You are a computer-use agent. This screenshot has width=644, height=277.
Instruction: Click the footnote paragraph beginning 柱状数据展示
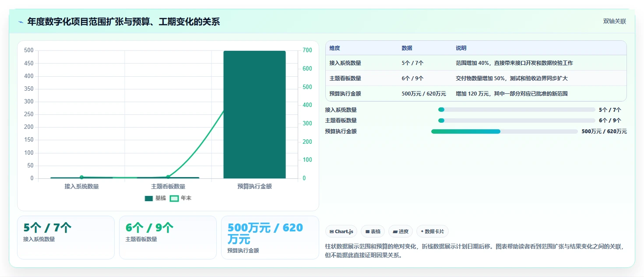[x=474, y=251]
